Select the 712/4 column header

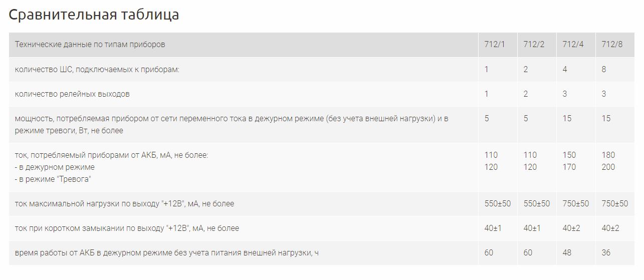pos(573,45)
